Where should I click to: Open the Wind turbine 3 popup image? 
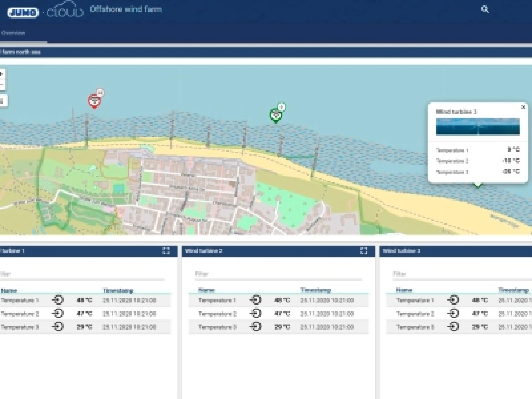(478, 127)
